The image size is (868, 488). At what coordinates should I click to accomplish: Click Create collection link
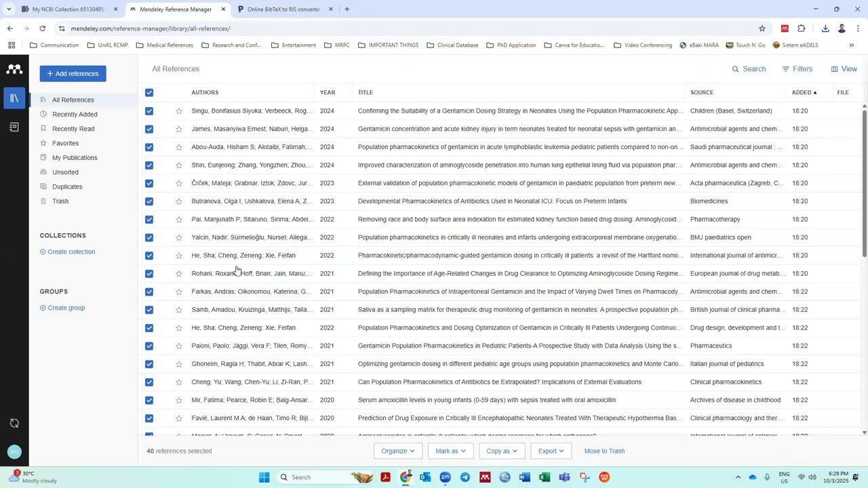point(67,252)
